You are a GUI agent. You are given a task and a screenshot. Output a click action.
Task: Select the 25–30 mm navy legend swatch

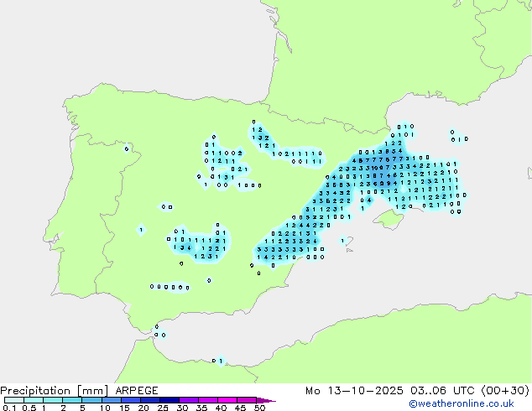pyautogui.click(x=169, y=400)
